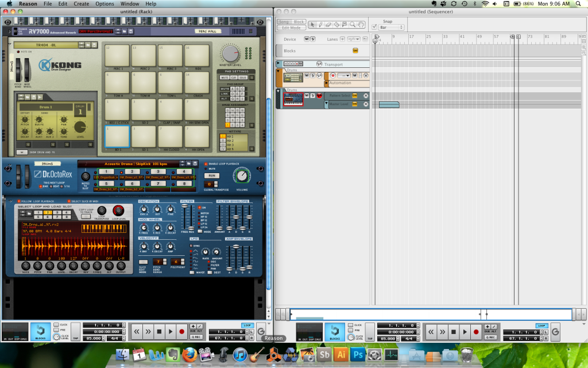The image size is (588, 368).
Task: Open the File menu
Action: pos(48,4)
